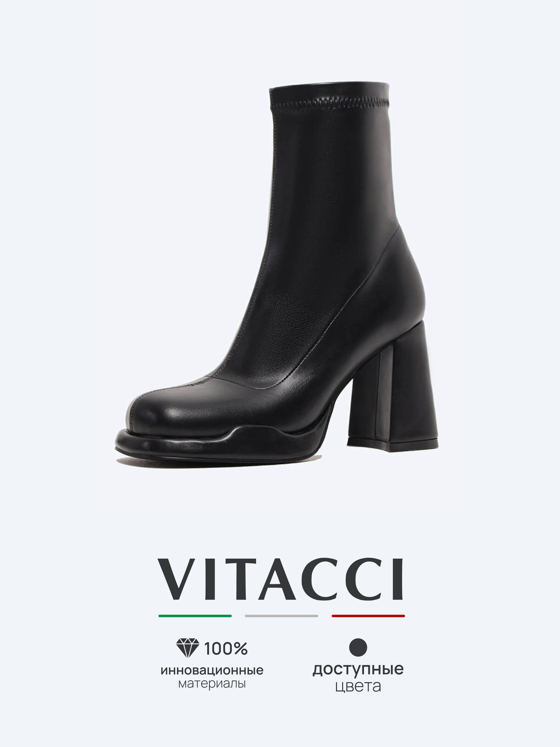Click the 100% text

coord(226,649)
